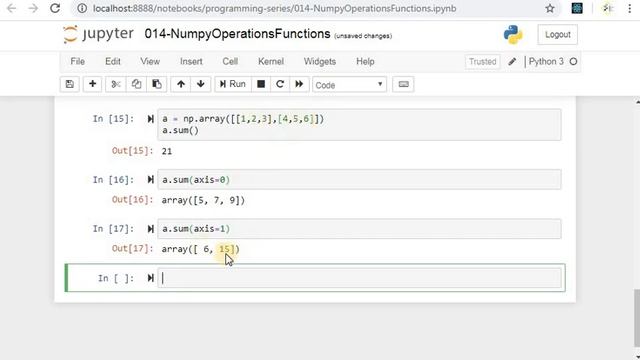
Task: Click the Run button in toolbar
Action: point(233,84)
